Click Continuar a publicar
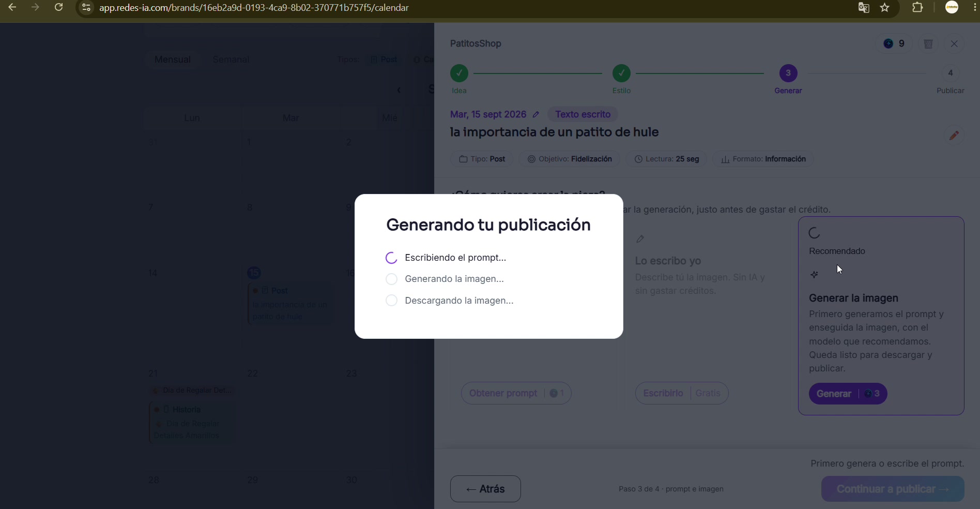The width and height of the screenshot is (980, 509). click(893, 489)
